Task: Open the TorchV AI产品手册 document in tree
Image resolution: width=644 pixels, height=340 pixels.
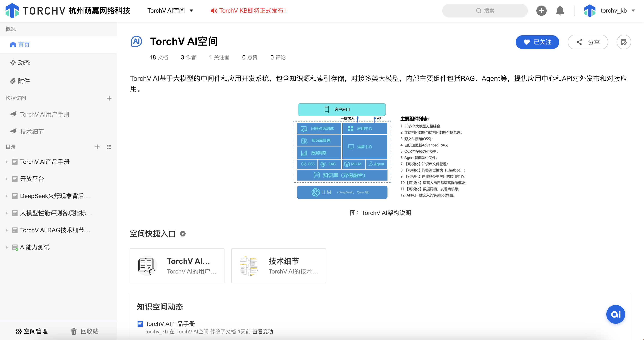Action: click(45, 162)
